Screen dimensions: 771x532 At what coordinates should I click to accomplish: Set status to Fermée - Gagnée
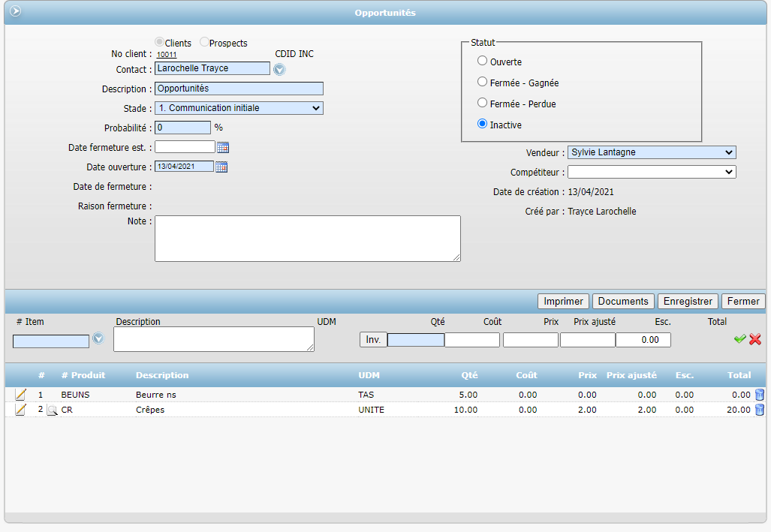(483, 82)
